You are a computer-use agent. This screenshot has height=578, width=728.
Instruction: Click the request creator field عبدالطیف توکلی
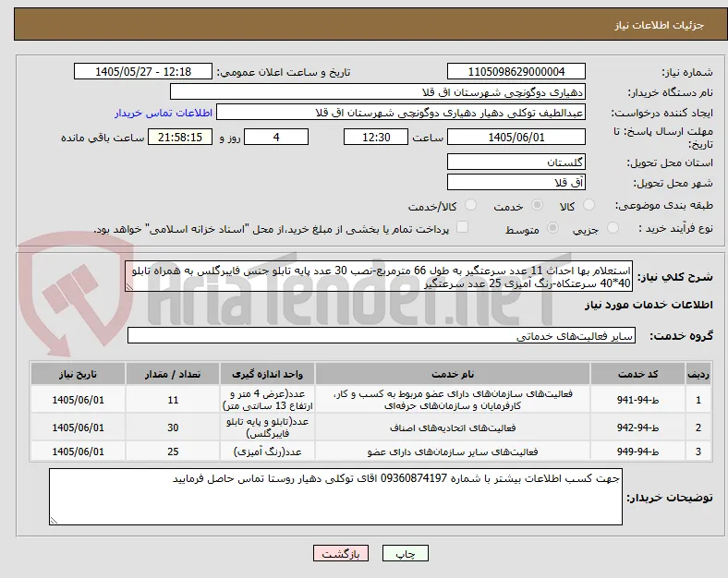[x=401, y=113]
